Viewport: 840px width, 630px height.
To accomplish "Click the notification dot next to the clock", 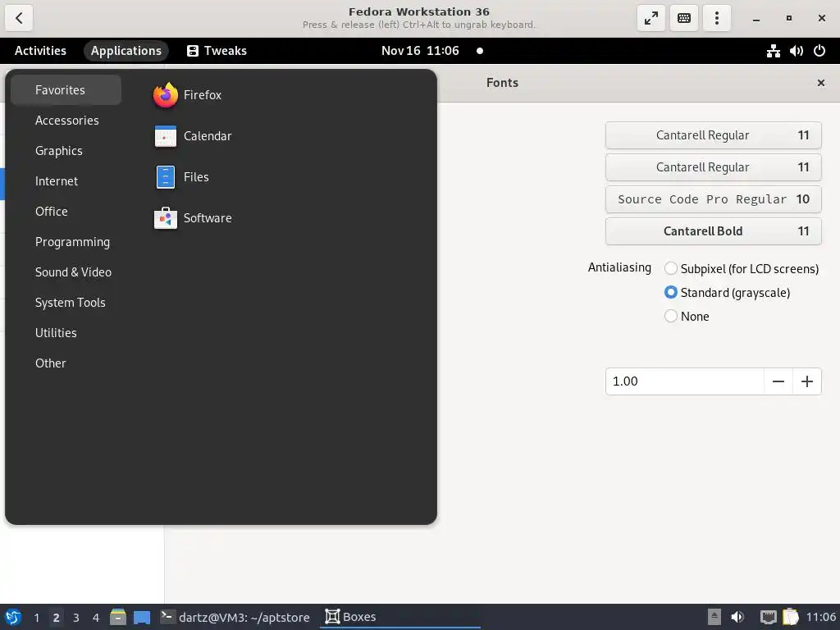I will point(480,51).
